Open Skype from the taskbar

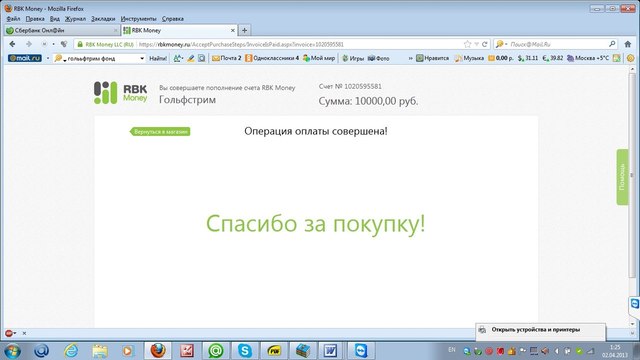tap(244, 351)
